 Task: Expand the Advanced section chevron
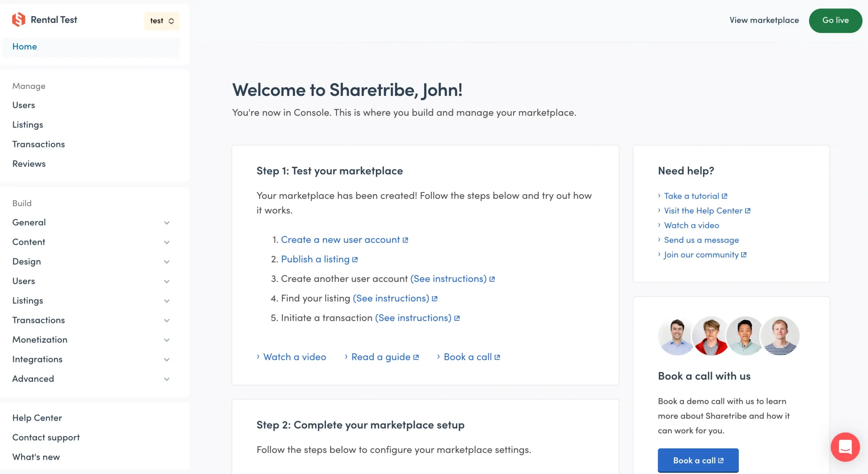click(166, 379)
